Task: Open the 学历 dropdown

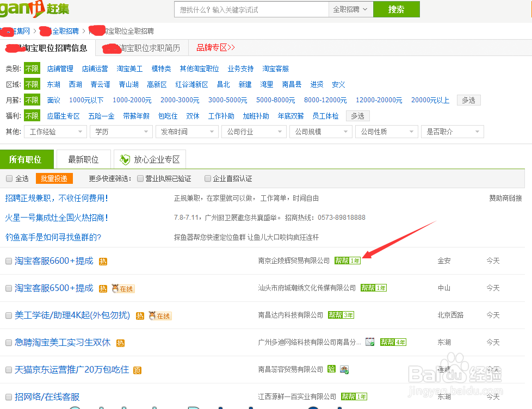Action: click(121, 132)
